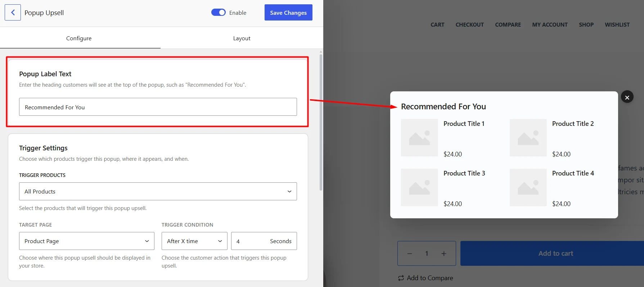The image size is (644, 287).
Task: Click the Product Title 4 price $24.00
Action: click(x=561, y=204)
